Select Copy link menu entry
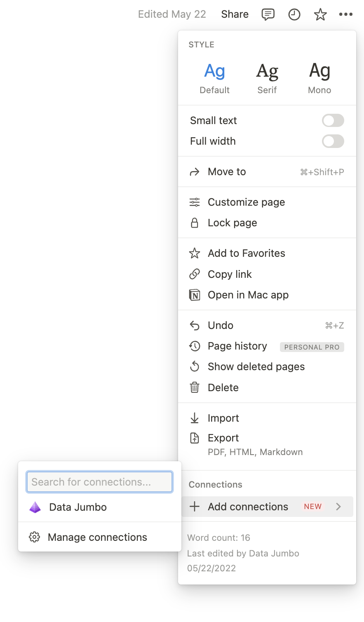 click(230, 274)
